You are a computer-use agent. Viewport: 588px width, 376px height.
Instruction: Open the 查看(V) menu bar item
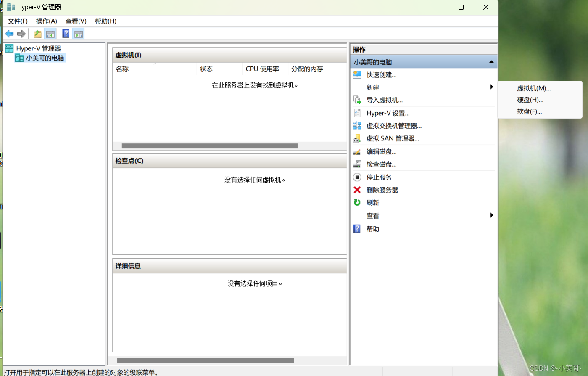76,21
